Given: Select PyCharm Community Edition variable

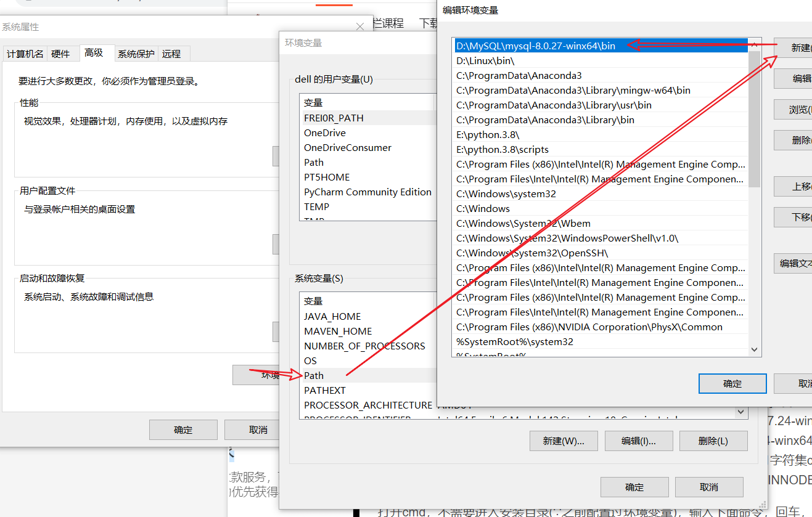Looking at the screenshot, I should (368, 192).
